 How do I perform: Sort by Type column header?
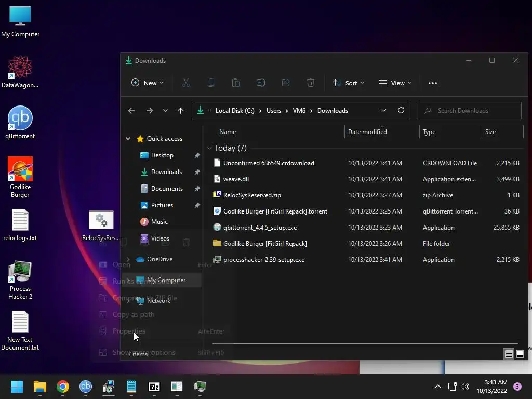[x=429, y=131]
